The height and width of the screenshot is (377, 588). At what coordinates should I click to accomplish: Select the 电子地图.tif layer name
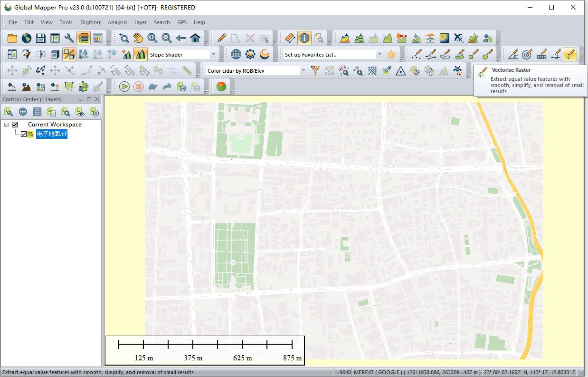[x=52, y=134]
